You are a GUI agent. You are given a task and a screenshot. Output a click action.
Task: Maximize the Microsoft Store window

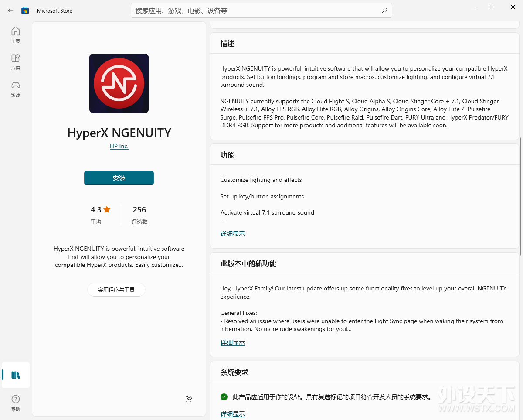(x=493, y=7)
